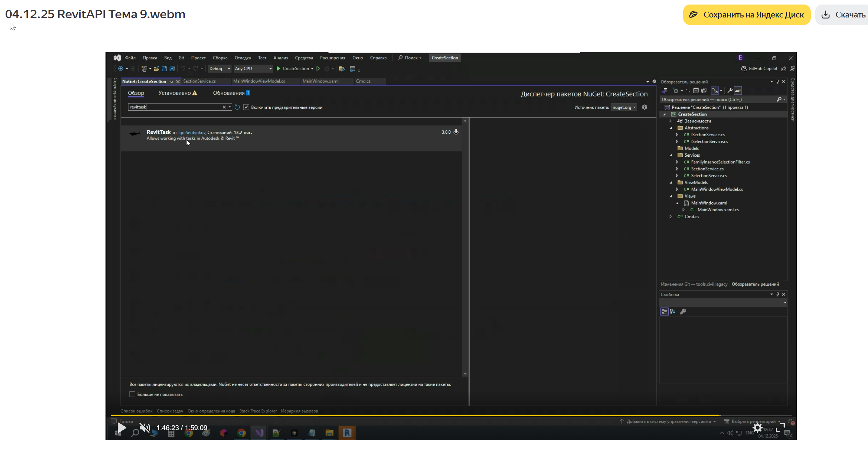Click 'Сохранить на Яндекс Диск' button
This screenshot has height=467, width=868.
tap(746, 15)
